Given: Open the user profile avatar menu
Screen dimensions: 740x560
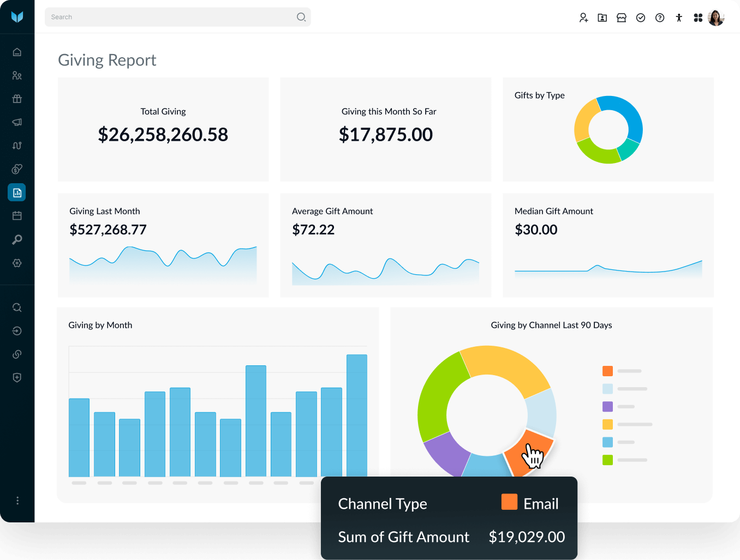Looking at the screenshot, I should pos(715,18).
